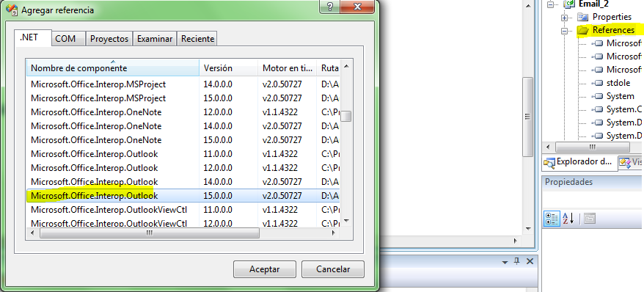Image resolution: width=644 pixels, height=292 pixels.
Task: Close the Agregar referencia dialog
Action: [357, 7]
